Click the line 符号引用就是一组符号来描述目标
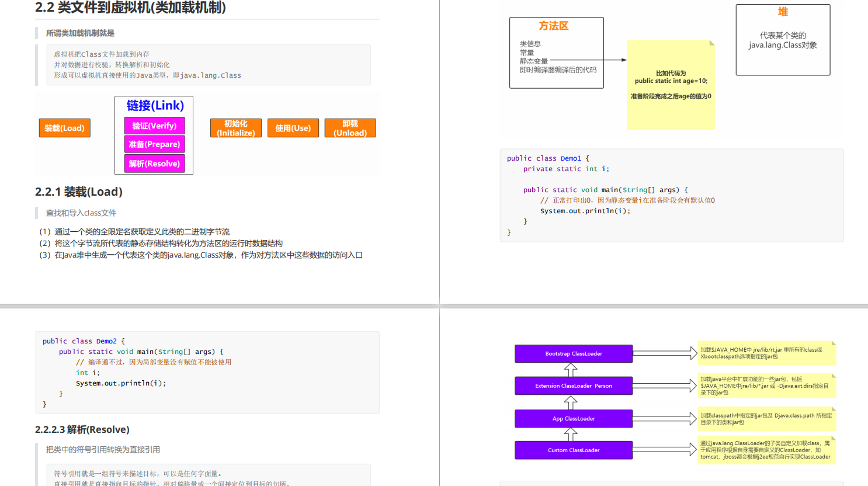868x486 pixels. pyautogui.click(x=138, y=474)
